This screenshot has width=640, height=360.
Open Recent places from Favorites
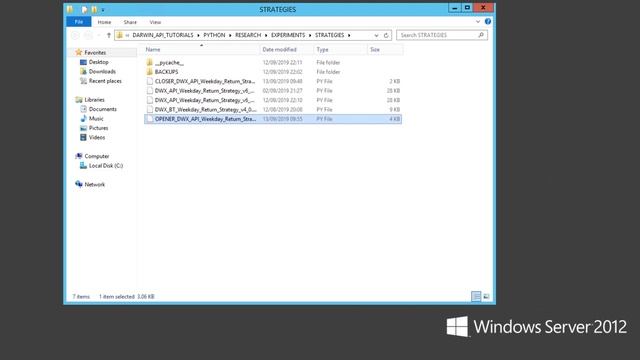[x=105, y=81]
